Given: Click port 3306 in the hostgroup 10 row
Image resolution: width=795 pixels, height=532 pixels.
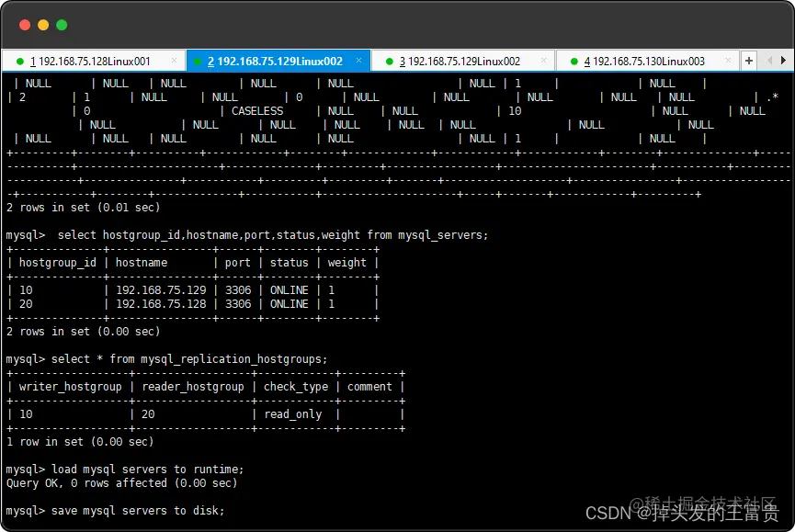Looking at the screenshot, I should [x=238, y=290].
